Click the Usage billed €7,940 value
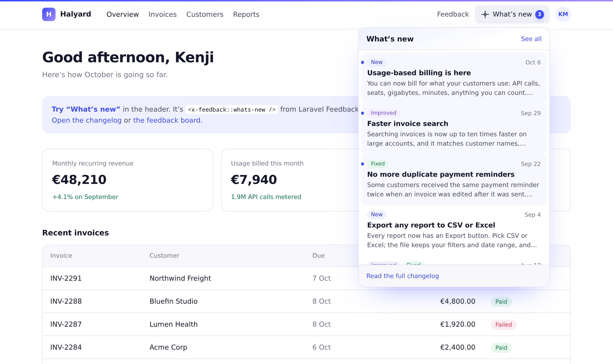Viewport: 613px width, 364px height. pyautogui.click(x=254, y=180)
